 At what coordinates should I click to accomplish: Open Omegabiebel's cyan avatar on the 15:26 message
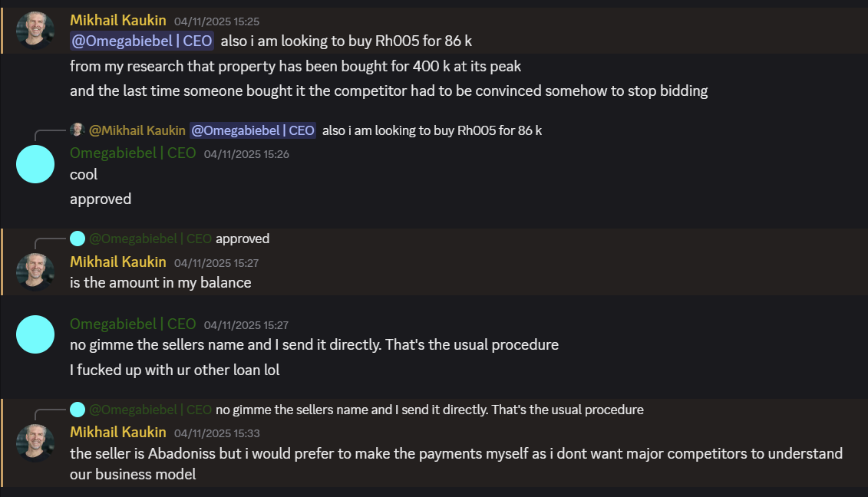click(x=35, y=163)
